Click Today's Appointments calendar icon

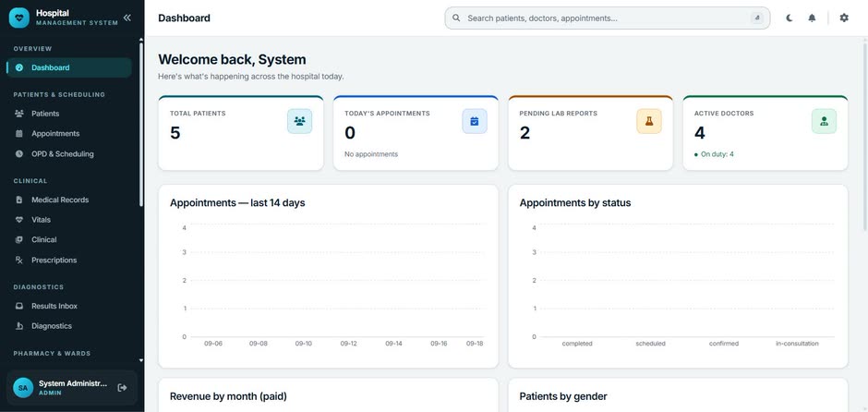475,121
